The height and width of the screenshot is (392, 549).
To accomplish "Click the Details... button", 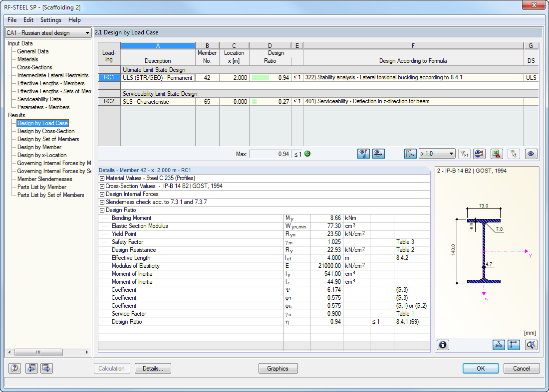I will [x=153, y=368].
